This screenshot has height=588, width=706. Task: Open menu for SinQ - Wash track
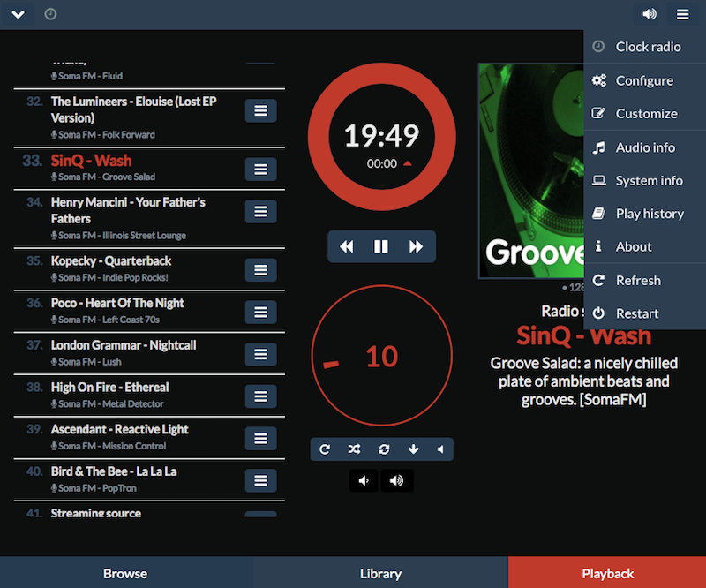(260, 170)
